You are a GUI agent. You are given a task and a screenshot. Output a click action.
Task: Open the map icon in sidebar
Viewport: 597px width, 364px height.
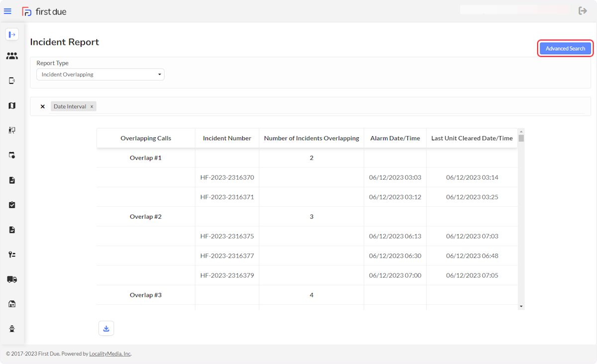click(x=12, y=105)
